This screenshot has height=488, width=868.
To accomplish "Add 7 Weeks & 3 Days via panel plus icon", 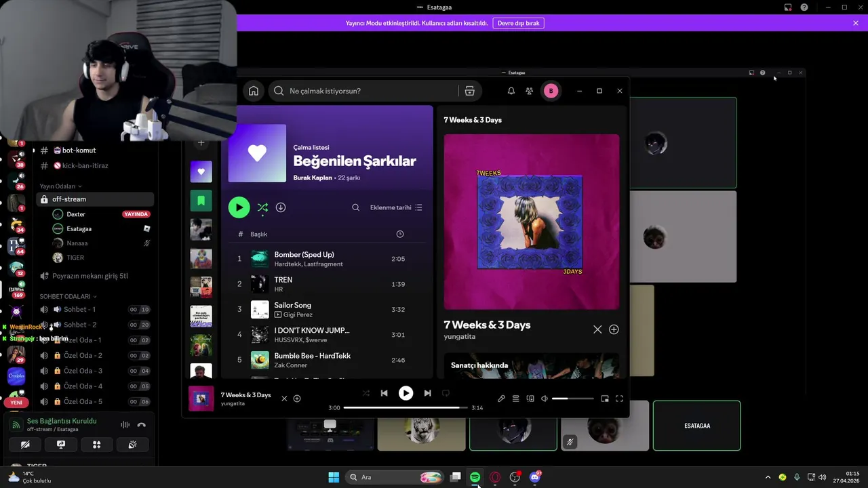I will pos(614,329).
